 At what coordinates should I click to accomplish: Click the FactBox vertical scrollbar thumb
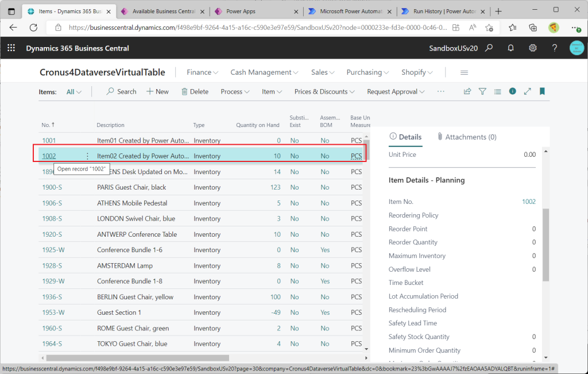coord(546,245)
